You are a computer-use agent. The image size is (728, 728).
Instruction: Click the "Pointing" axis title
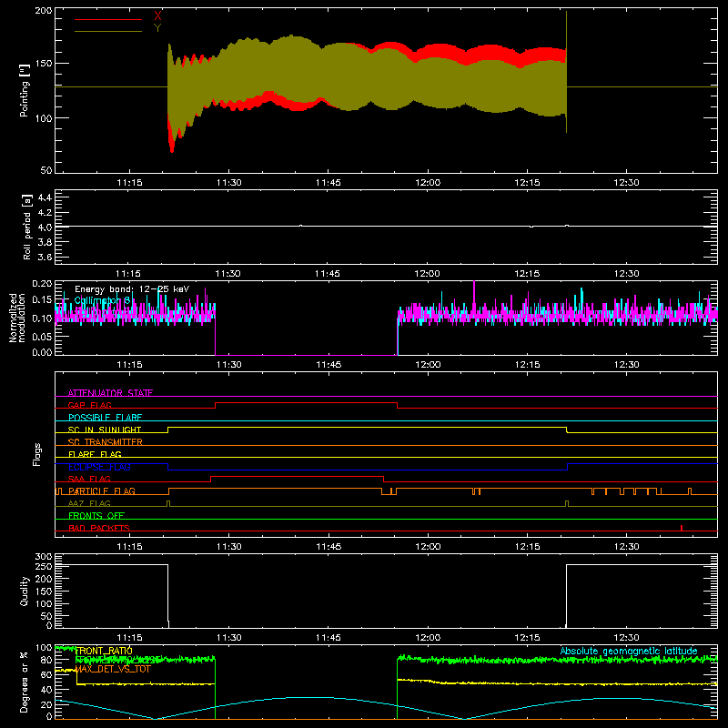pos(25,90)
